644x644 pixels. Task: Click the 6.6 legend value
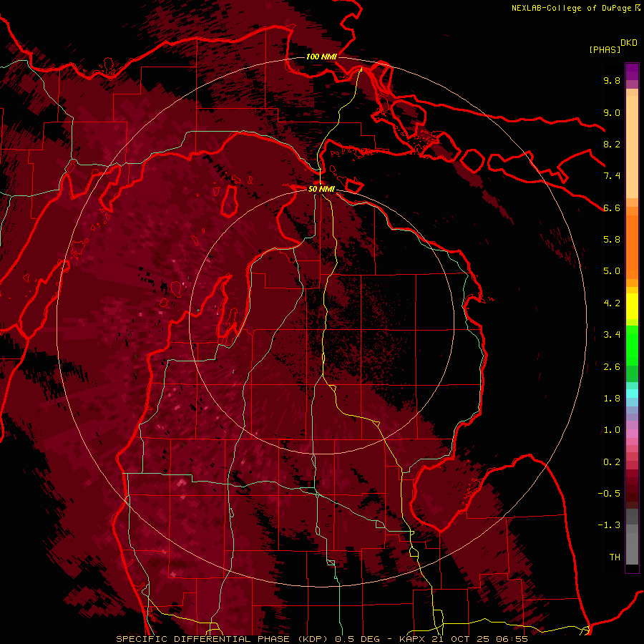click(612, 208)
